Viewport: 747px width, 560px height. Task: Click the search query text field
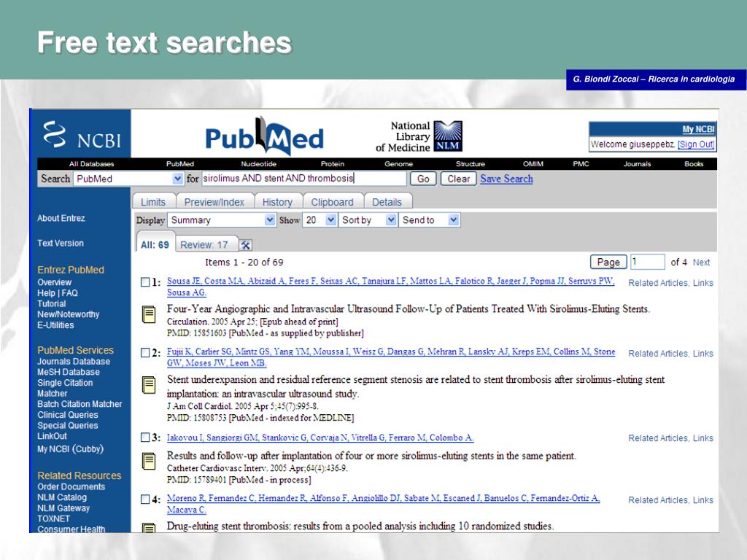tap(304, 179)
